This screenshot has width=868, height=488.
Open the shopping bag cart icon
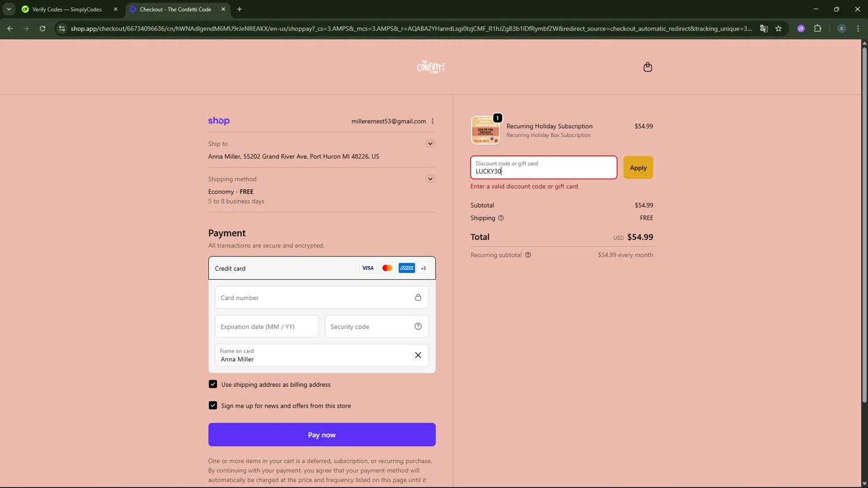[x=648, y=67]
